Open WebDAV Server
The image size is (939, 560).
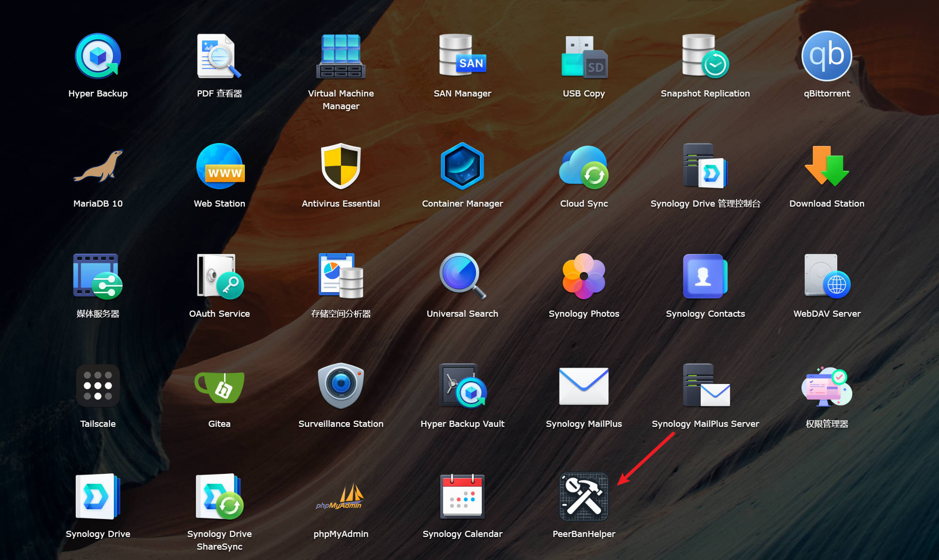click(x=826, y=277)
